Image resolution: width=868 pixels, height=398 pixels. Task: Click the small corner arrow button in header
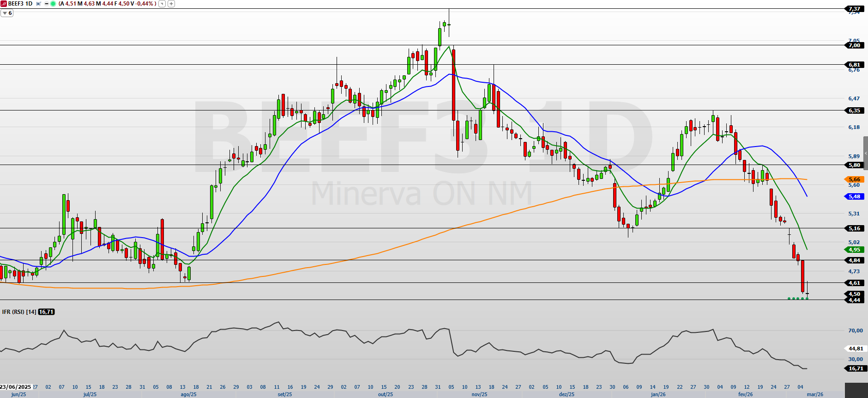[162, 4]
